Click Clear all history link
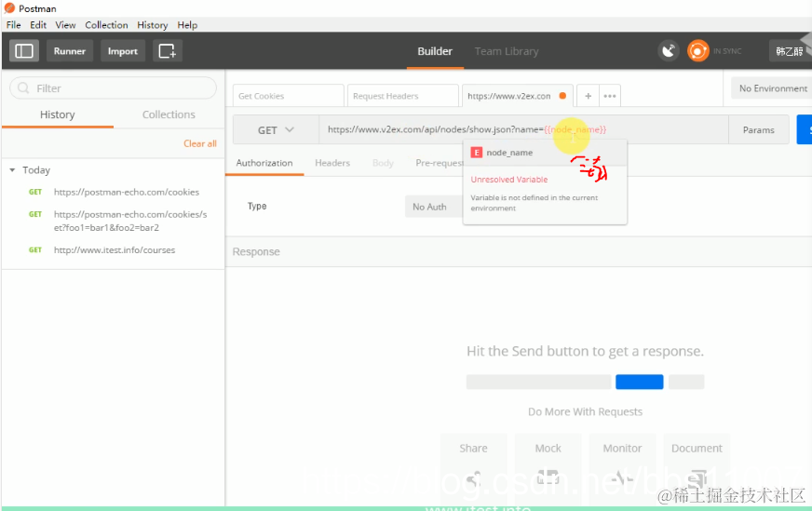This screenshot has height=511, width=812. tap(200, 143)
